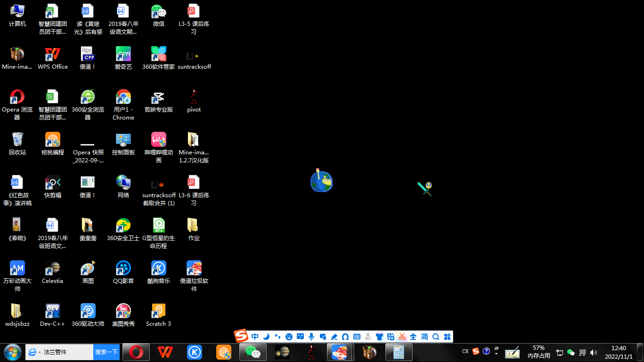Launch 核桃编程 from the desktop
The image size is (644, 362).
tap(53, 144)
